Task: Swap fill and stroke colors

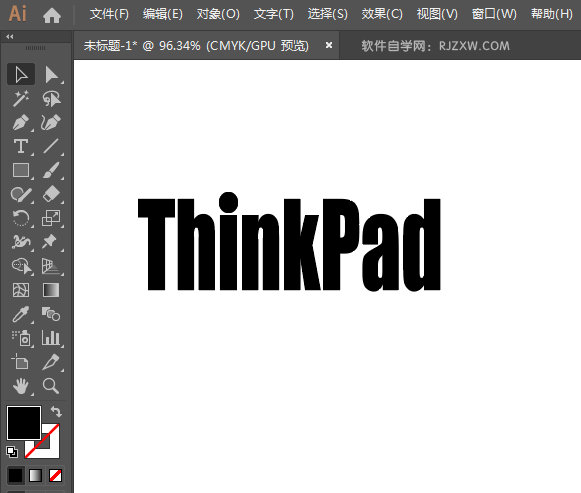Action: (x=56, y=412)
